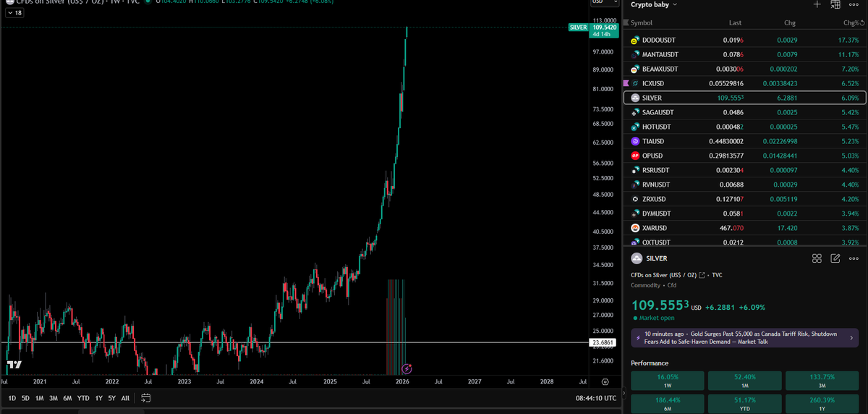Open the external link icon next to CFDs on Silver

702,275
